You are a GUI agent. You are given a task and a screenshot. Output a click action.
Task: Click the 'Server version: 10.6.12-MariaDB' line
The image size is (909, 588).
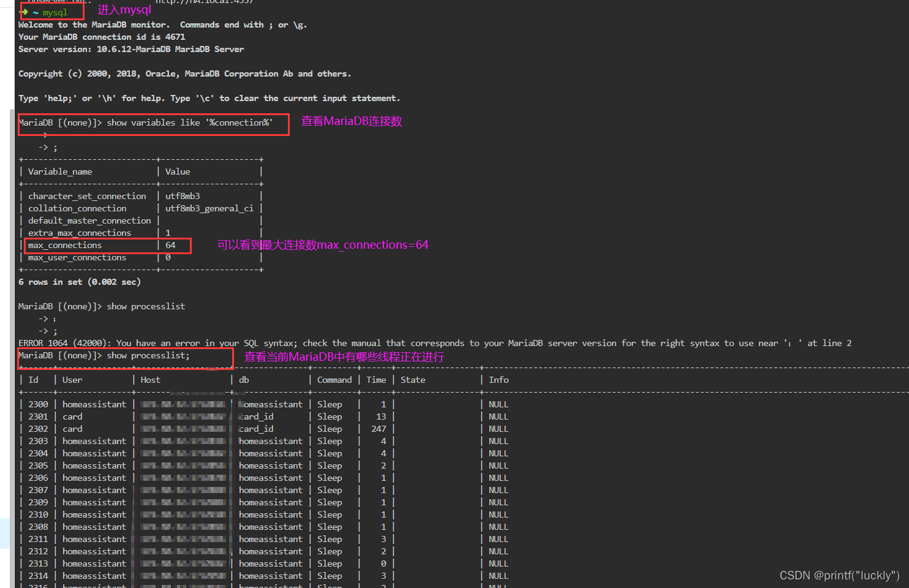pos(131,49)
